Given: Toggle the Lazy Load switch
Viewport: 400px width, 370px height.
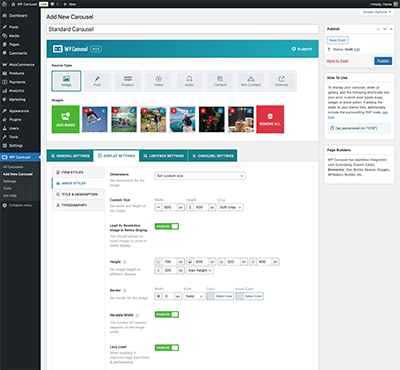Looking at the screenshot, I should [167, 348].
